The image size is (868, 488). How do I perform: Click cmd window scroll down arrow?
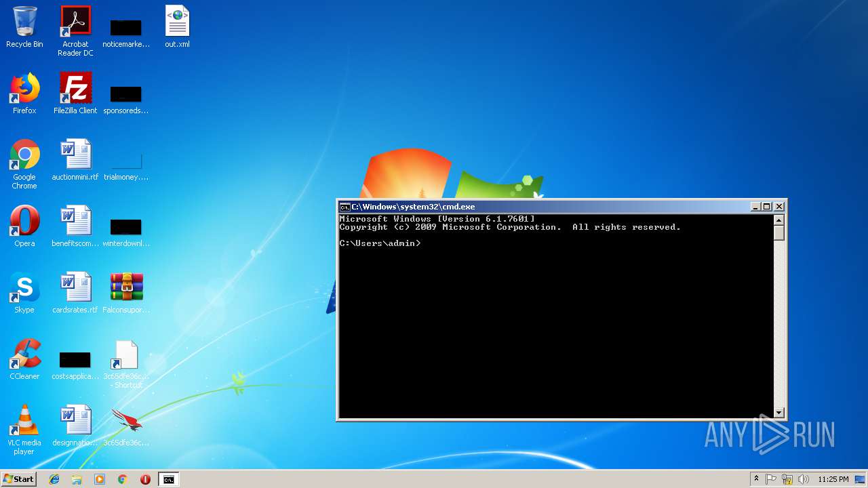[779, 412]
